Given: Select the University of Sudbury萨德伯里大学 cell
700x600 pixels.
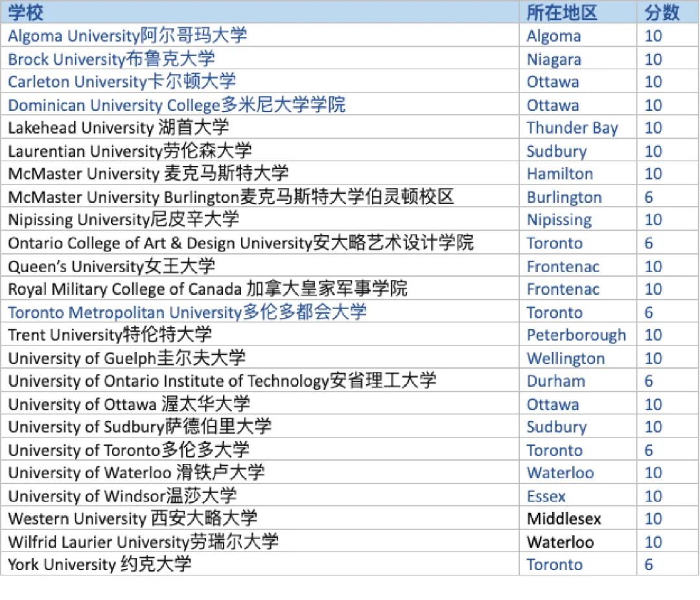Looking at the screenshot, I should pos(260,426).
